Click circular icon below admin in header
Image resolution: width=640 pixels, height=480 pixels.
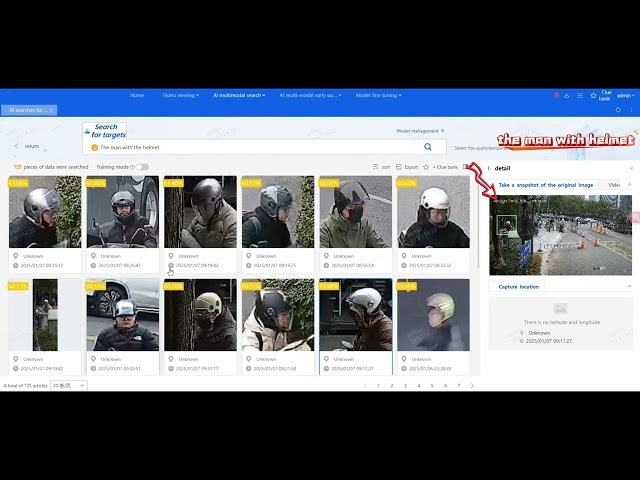click(x=618, y=110)
